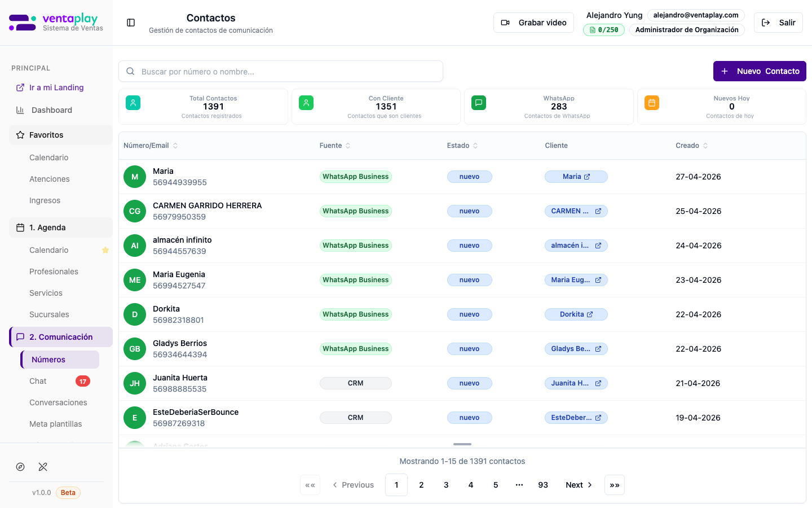Go to Dashboard in the sidebar
Viewport: 812px width, 508px height.
click(52, 110)
